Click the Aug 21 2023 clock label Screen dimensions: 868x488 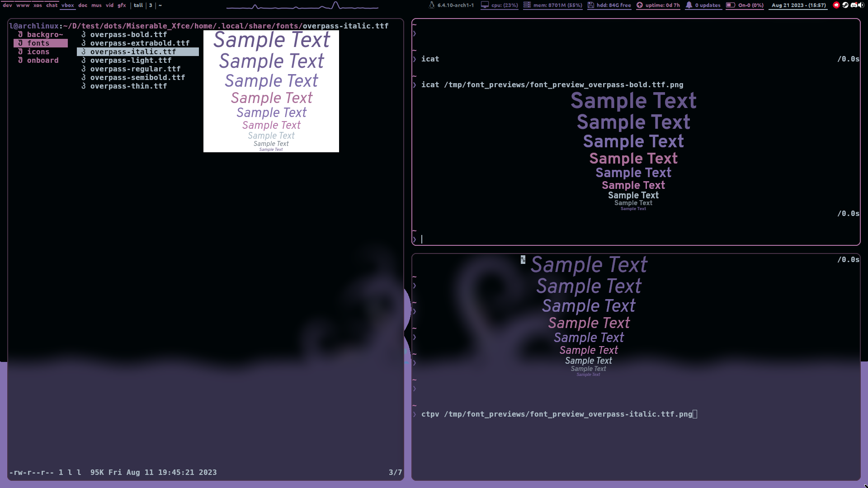(x=797, y=5)
